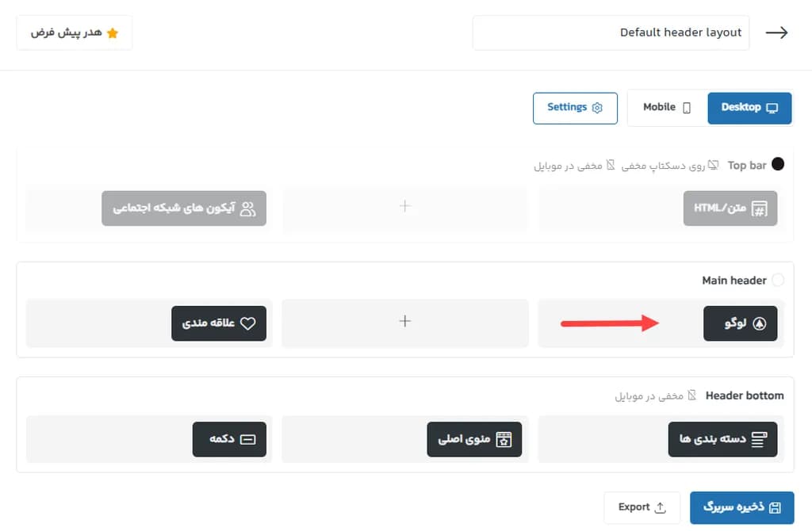Toggle the Top bar row status circle

778,165
